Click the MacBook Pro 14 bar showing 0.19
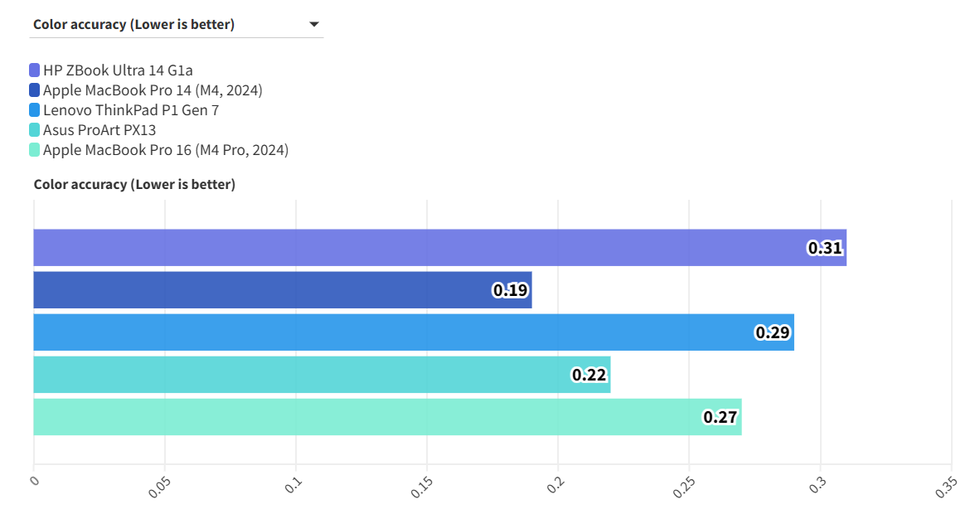980x509 pixels. tap(265, 290)
